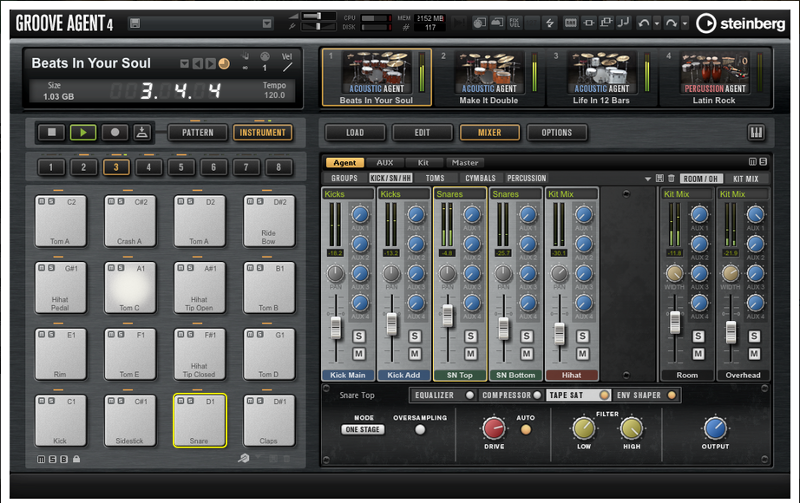
Task: Show the TOMS mixer group
Action: click(435, 178)
